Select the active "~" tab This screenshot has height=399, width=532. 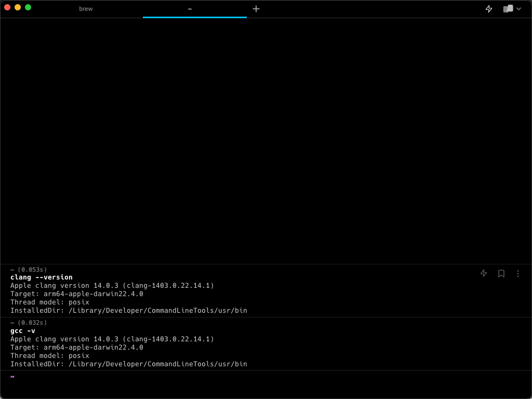click(190, 9)
